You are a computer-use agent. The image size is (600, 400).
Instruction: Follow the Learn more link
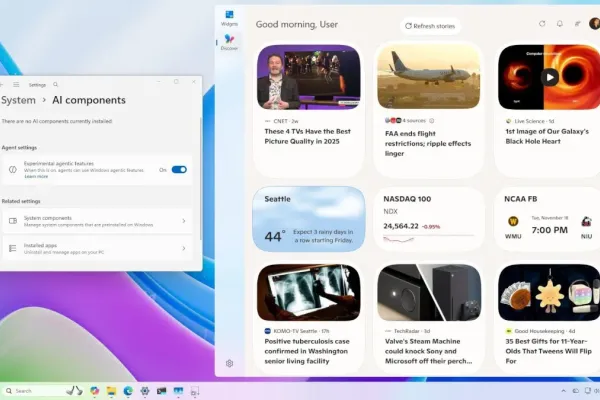point(36,176)
